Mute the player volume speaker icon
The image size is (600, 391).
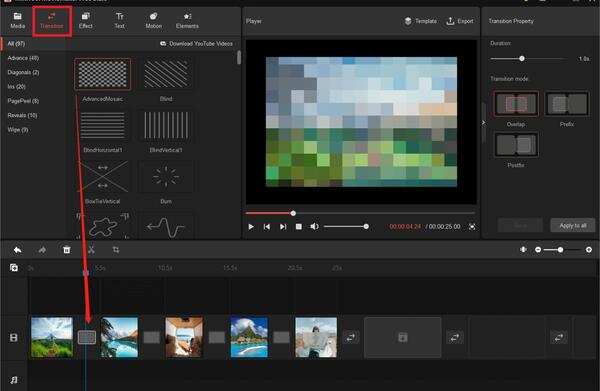(314, 227)
